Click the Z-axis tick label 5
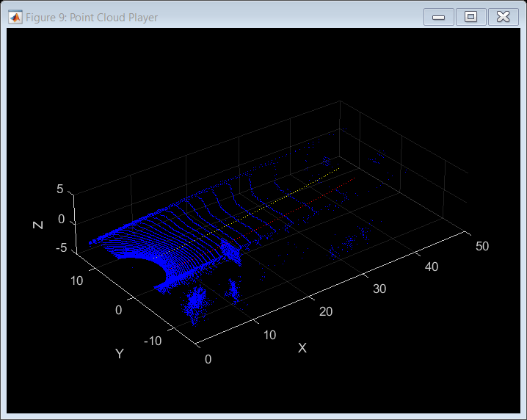The image size is (527, 420). coord(60,189)
